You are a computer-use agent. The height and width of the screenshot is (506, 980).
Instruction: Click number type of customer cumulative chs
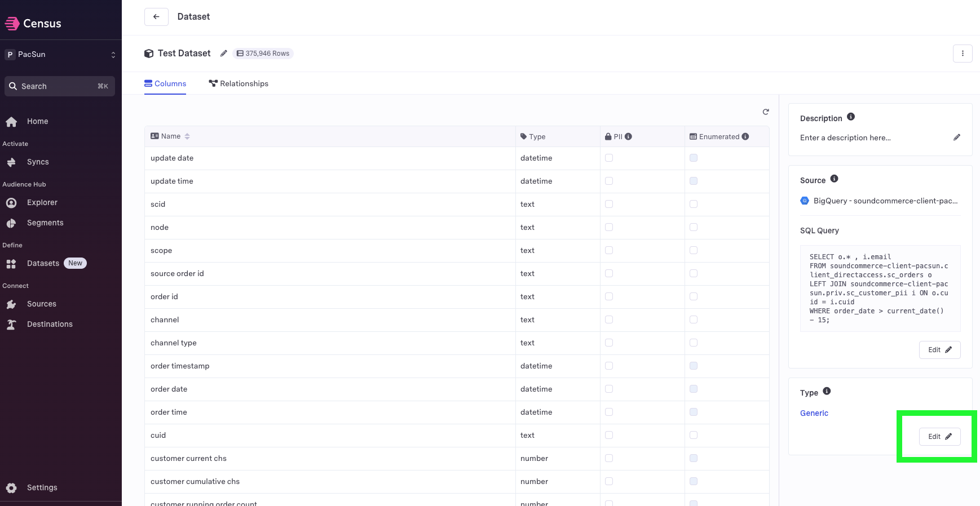pyautogui.click(x=534, y=481)
